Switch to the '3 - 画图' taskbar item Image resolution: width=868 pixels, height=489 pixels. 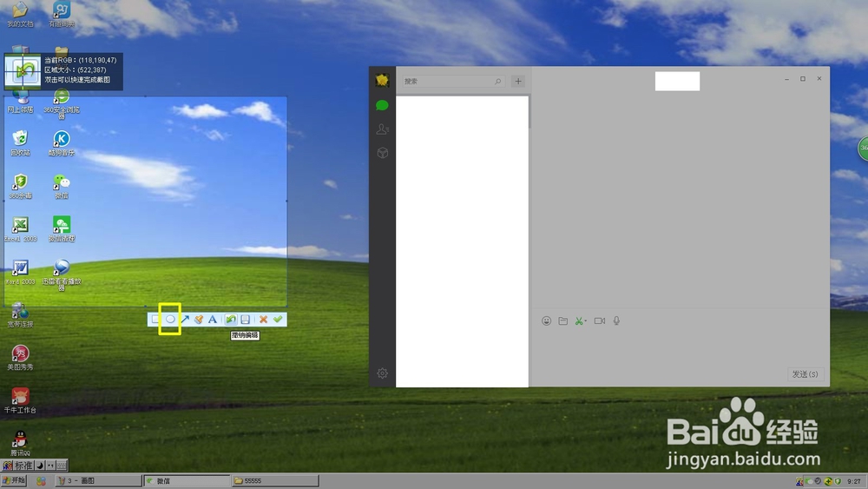[x=99, y=480]
